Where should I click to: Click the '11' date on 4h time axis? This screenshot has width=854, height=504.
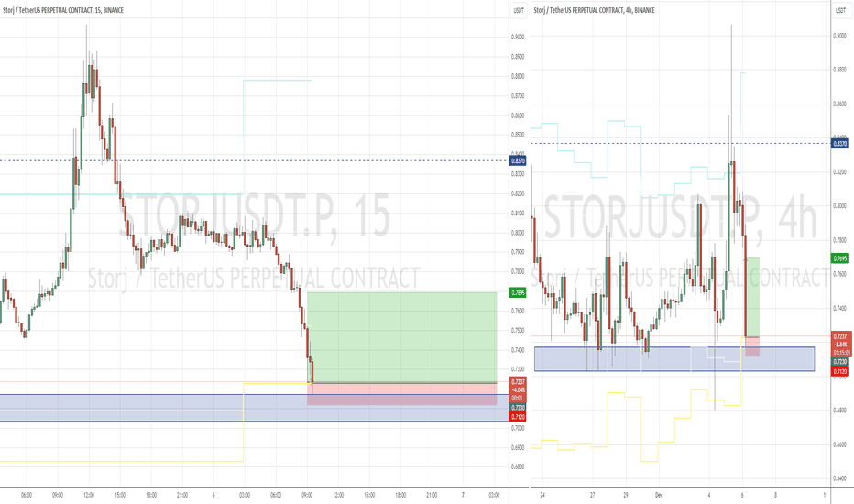coord(826,495)
